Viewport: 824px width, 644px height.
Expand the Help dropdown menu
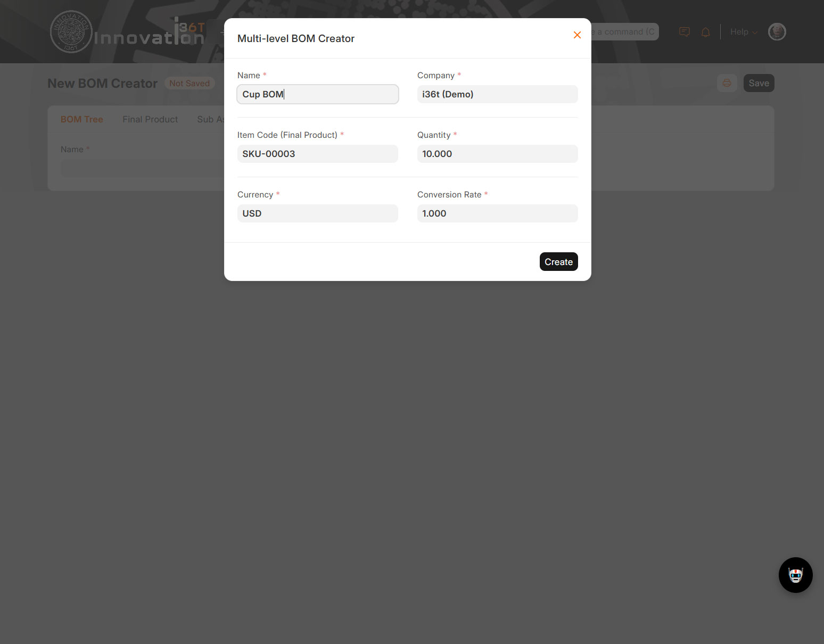[743, 32]
